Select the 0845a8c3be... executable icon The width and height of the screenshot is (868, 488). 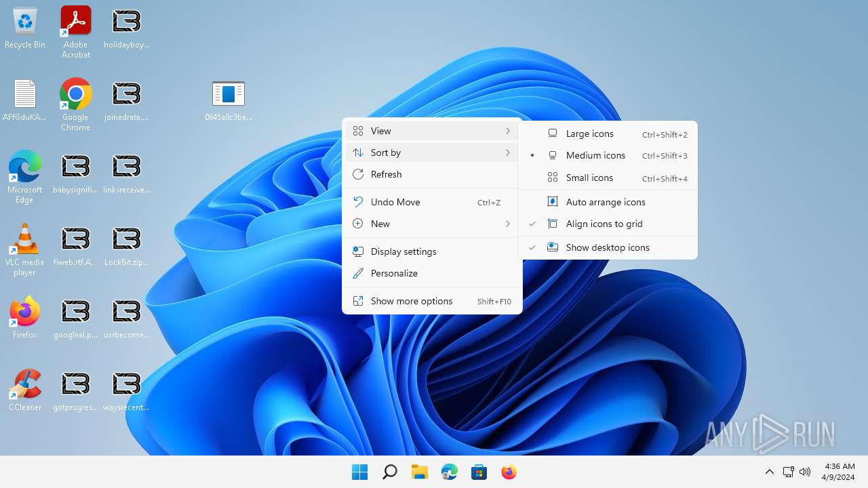pos(229,101)
